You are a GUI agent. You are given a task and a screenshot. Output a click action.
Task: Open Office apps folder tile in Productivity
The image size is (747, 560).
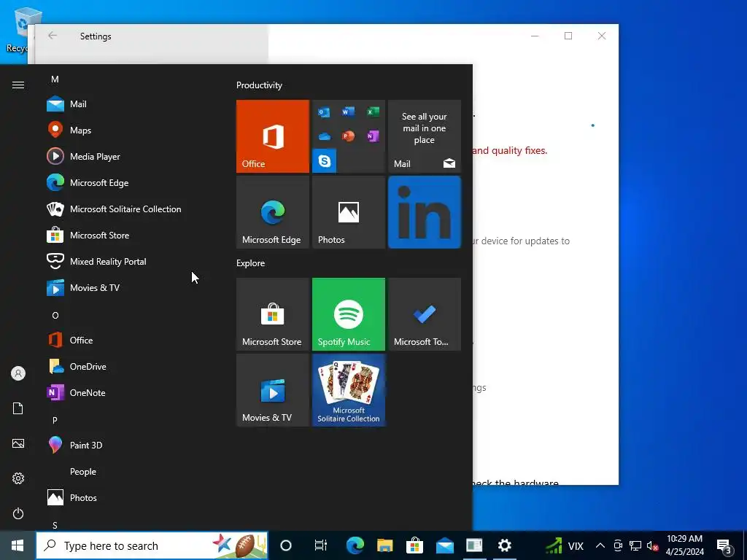pos(349,136)
